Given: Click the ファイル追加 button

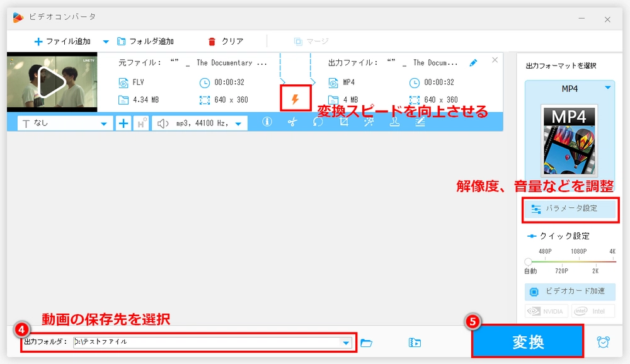Looking at the screenshot, I should coord(62,42).
